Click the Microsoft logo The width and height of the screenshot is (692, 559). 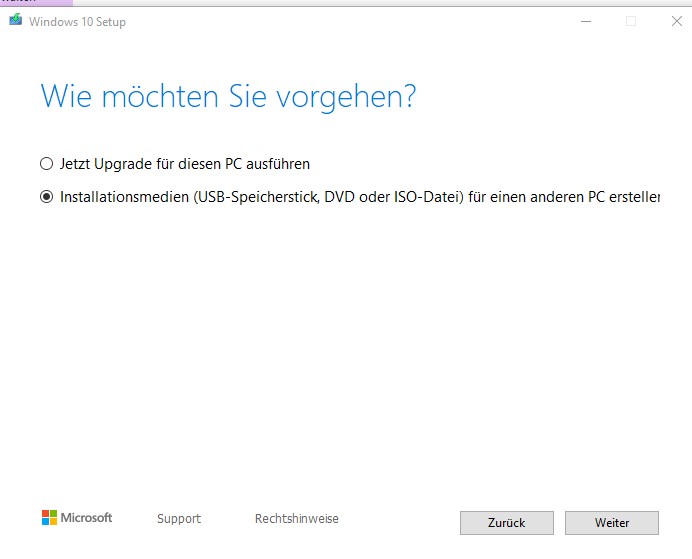(x=77, y=518)
